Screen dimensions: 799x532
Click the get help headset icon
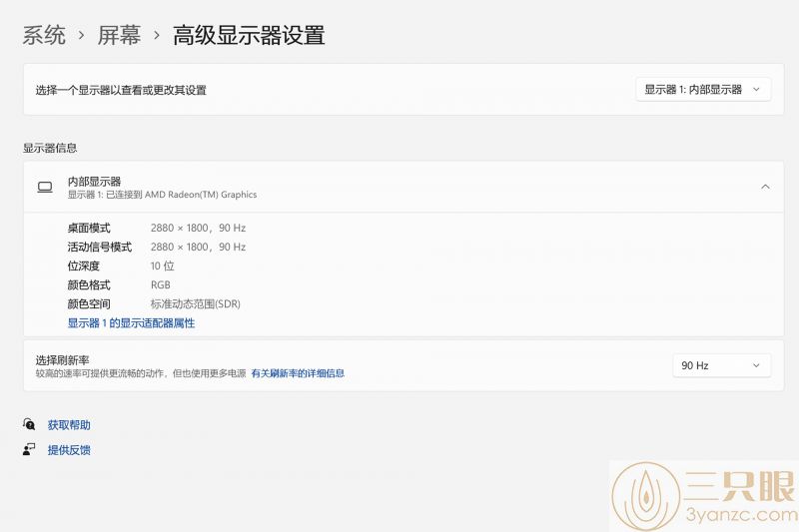[x=29, y=424]
